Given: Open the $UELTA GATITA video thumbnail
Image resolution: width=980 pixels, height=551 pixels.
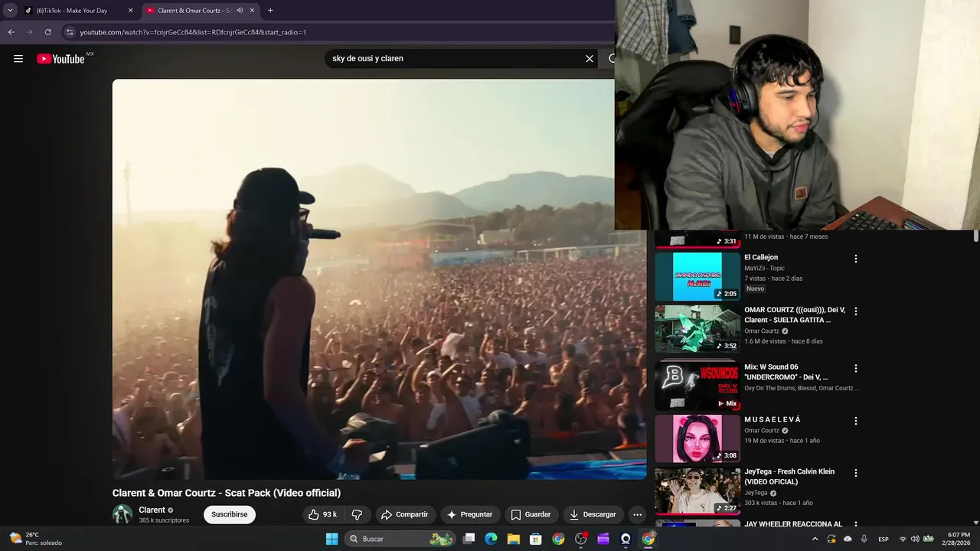Looking at the screenshot, I should click(x=697, y=329).
